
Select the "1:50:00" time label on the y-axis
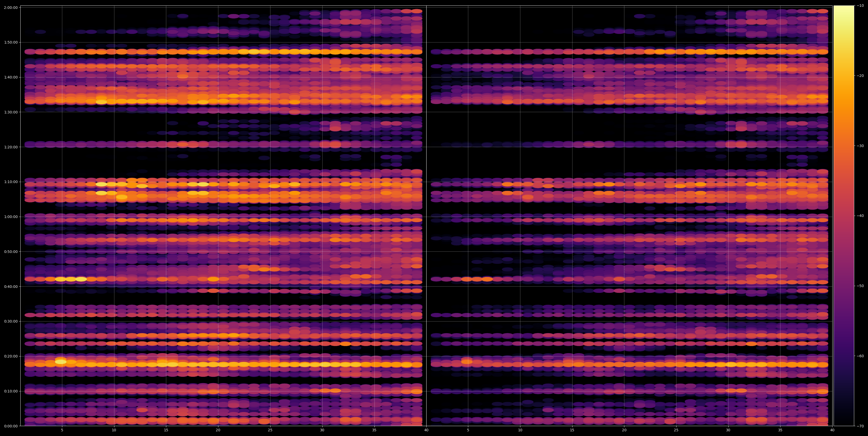(11, 43)
